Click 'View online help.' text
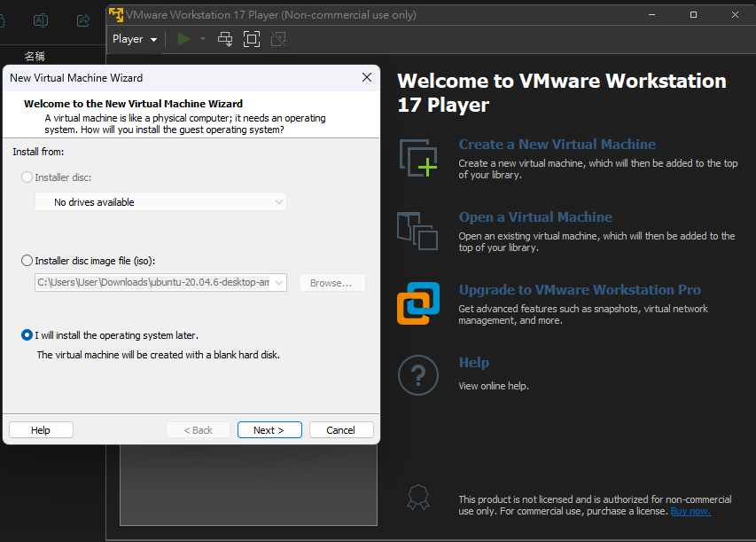Screen dimensions: 756x542 (494, 386)
